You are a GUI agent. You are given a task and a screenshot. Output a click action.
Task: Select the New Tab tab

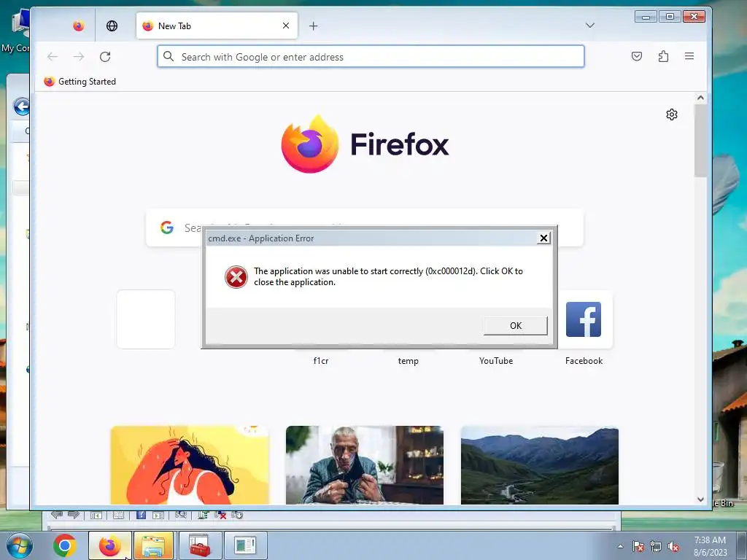(217, 26)
